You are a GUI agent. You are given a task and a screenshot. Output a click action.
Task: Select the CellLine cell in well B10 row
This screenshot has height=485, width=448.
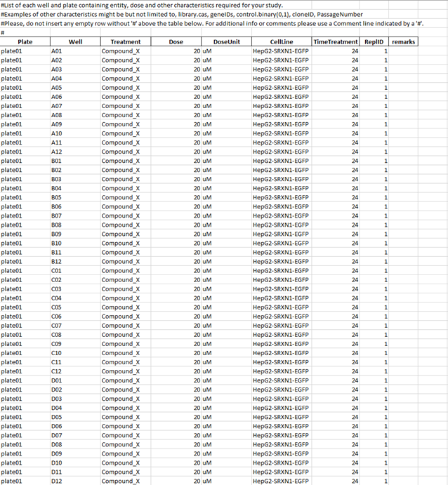pyautogui.click(x=280, y=243)
